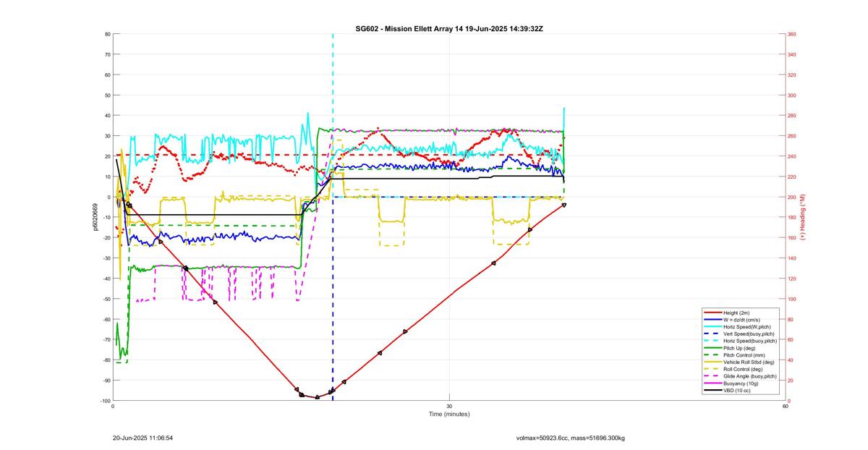Click the 'p6020669' left y-axis label
The width and height of the screenshot is (868, 450).
pyautogui.click(x=95, y=217)
